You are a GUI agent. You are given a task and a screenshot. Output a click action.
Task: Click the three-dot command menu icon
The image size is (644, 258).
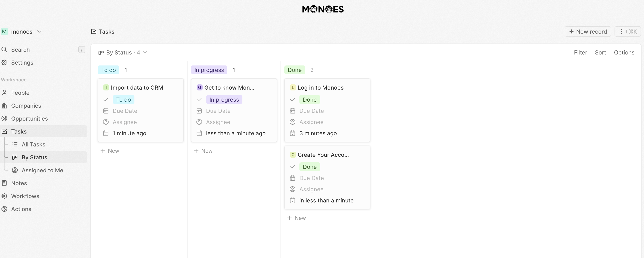coord(621,31)
